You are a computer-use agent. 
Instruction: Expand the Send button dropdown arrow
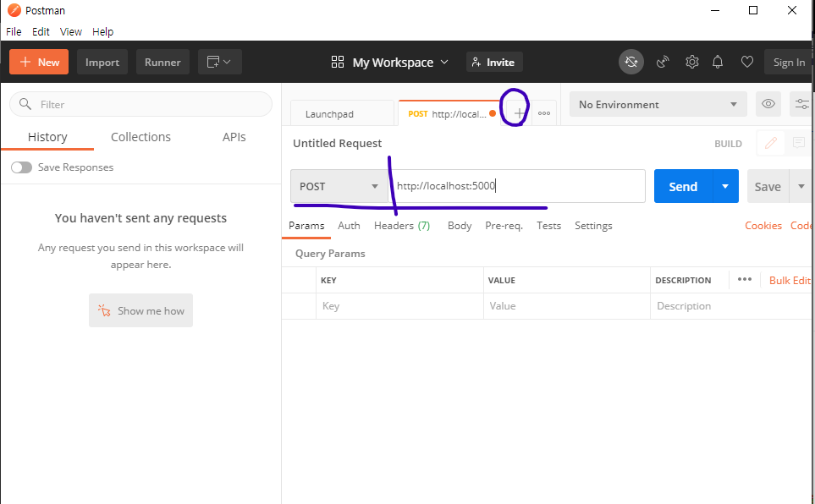[x=725, y=186]
